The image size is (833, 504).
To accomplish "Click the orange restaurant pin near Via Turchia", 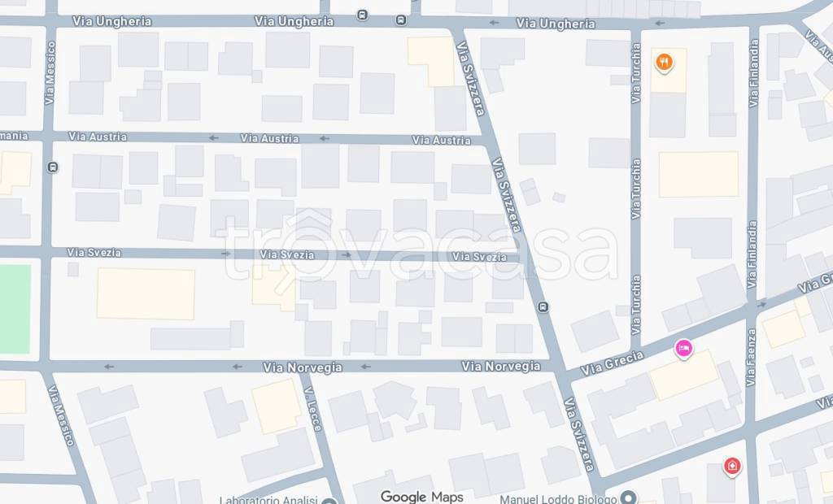I will pos(664,62).
